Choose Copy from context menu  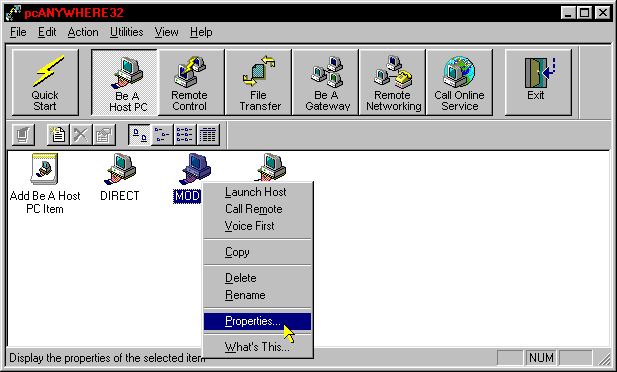coord(257,252)
